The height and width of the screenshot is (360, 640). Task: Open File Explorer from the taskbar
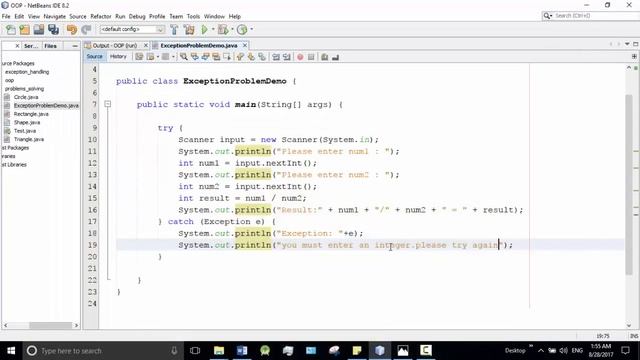pos(219,351)
